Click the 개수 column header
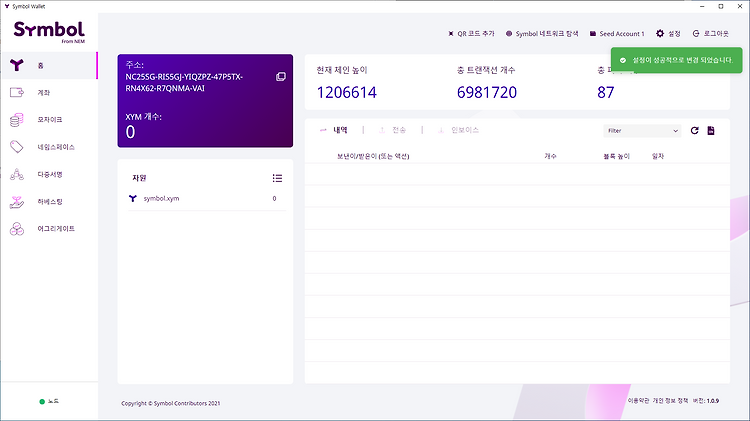Viewport: 750px width, 421px height. click(550, 156)
